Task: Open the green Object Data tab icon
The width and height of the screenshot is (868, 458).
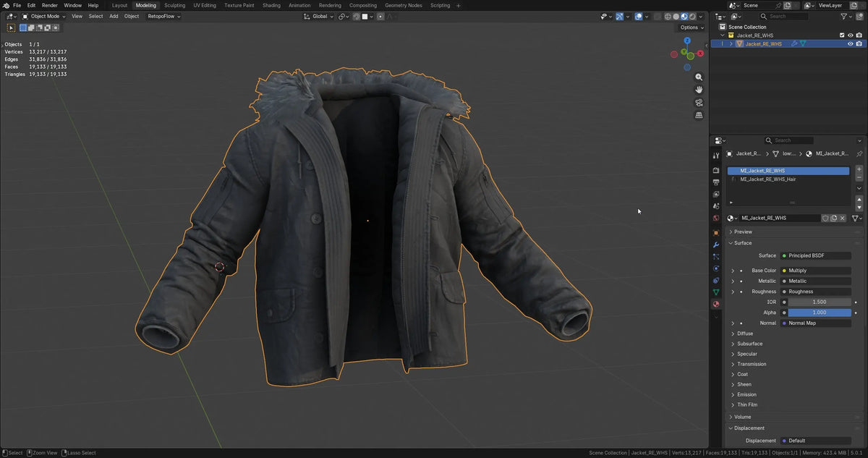Action: (716, 292)
